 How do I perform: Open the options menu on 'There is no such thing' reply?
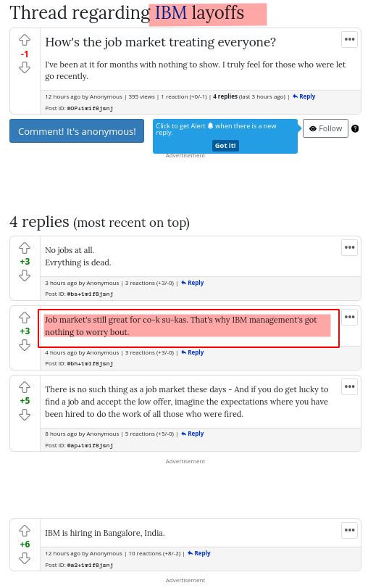coord(349,386)
